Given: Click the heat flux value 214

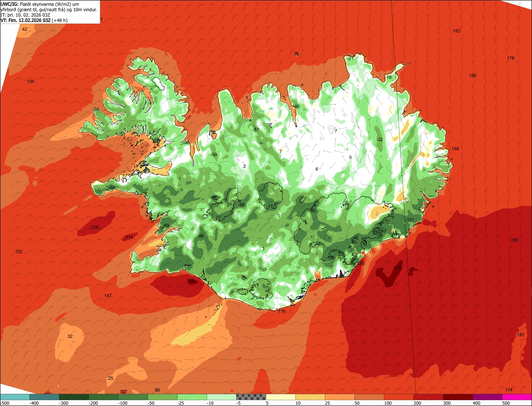Looking at the screenshot, I should click(129, 237).
